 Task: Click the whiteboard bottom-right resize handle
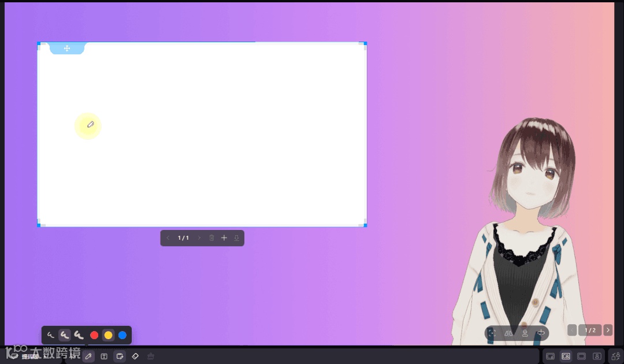coord(365,225)
